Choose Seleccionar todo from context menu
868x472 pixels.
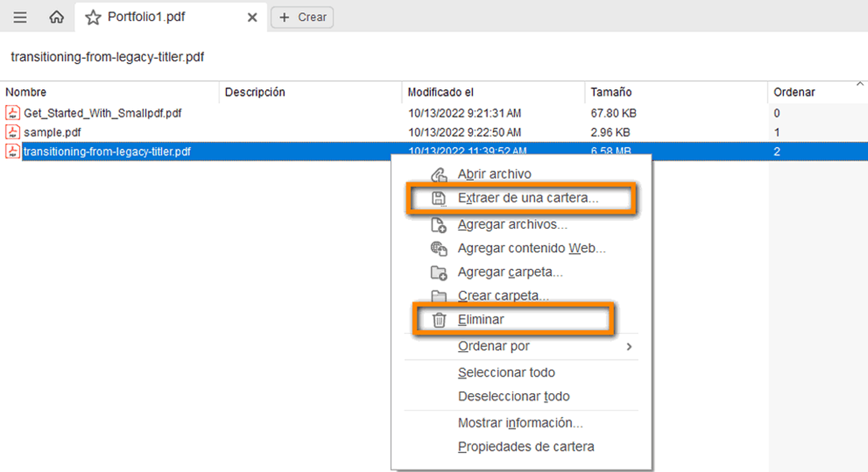[506, 372]
